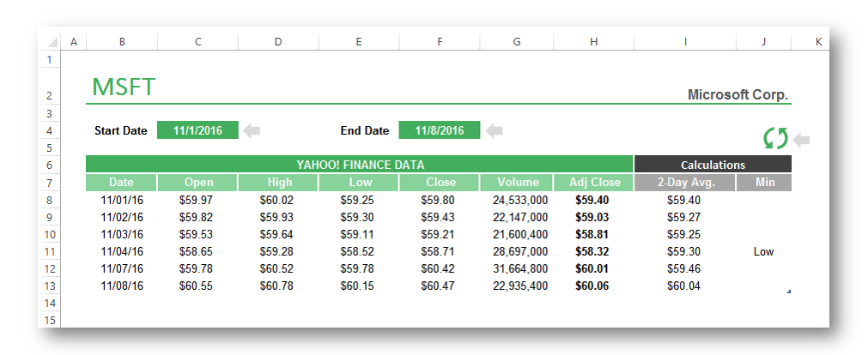The width and height of the screenshot is (868, 355).
Task: Select row 8 header
Action: (x=49, y=200)
